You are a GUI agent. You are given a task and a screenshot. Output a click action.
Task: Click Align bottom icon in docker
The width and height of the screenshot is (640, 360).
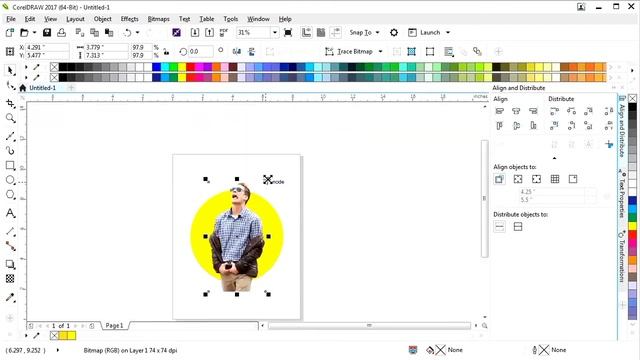point(533,126)
